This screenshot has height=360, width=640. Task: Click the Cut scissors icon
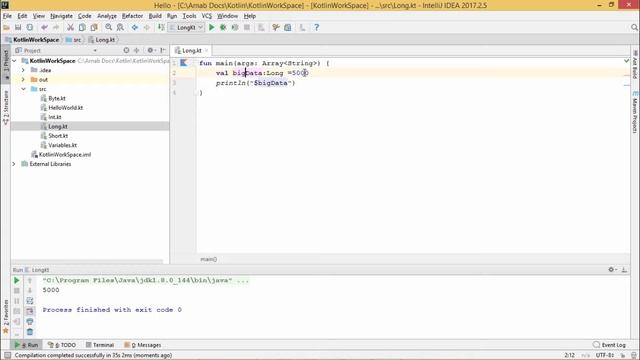coord(70,27)
